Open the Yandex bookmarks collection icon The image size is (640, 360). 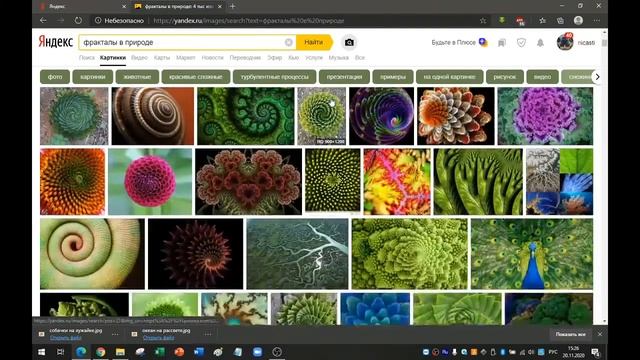point(502,42)
